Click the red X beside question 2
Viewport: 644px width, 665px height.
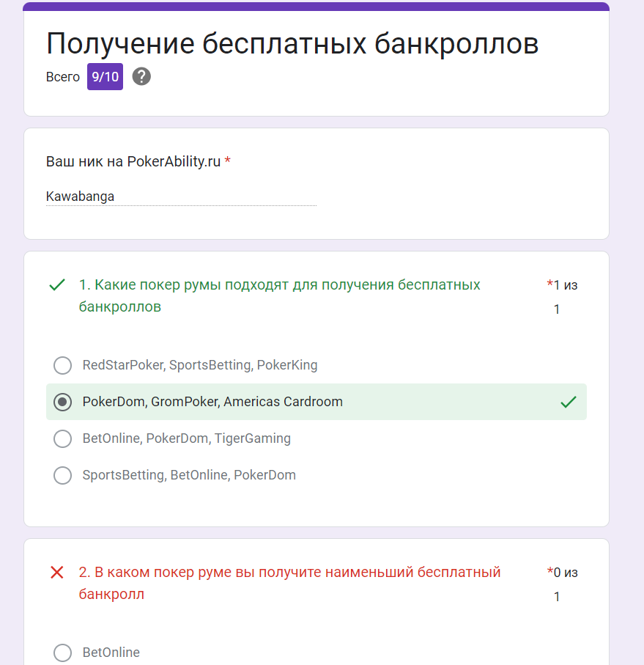(56, 572)
